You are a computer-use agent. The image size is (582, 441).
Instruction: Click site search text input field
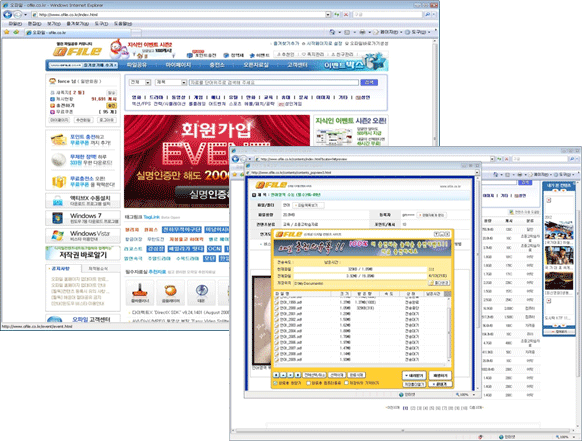coord(274,82)
